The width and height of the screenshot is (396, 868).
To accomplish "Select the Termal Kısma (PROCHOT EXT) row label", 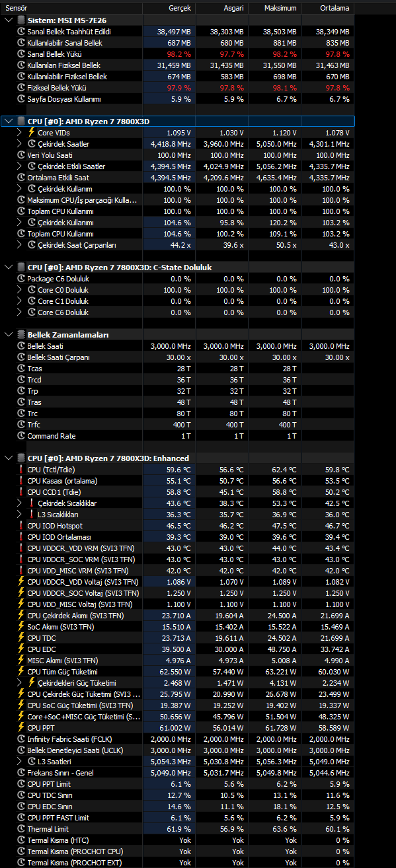I will 75,863.
